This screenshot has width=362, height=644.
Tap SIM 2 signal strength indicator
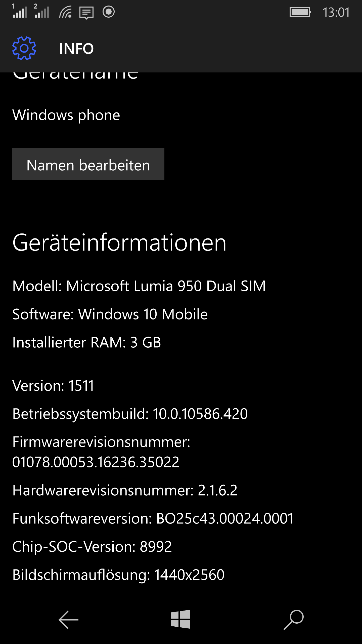(x=42, y=11)
